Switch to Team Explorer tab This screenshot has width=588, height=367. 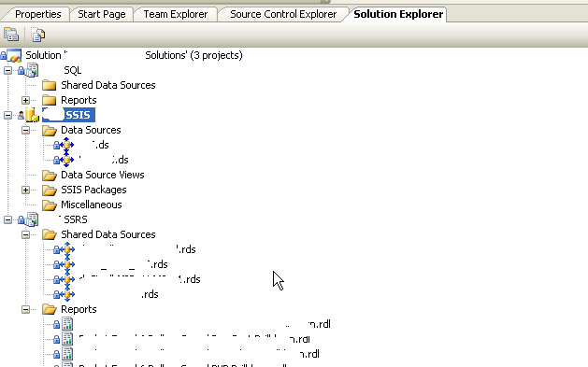(x=176, y=14)
